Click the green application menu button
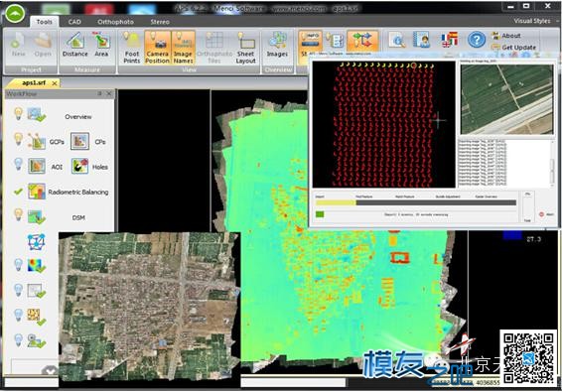562x392 pixels. pos(15,14)
